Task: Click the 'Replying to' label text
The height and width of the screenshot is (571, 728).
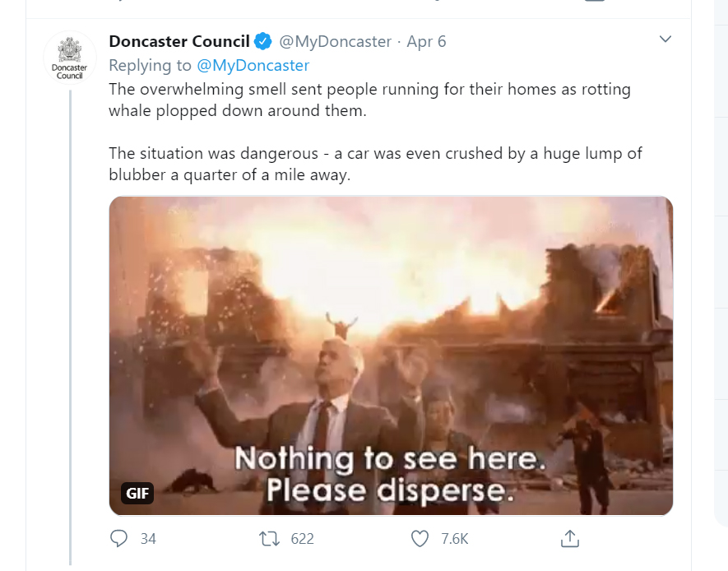Action: tap(150, 66)
